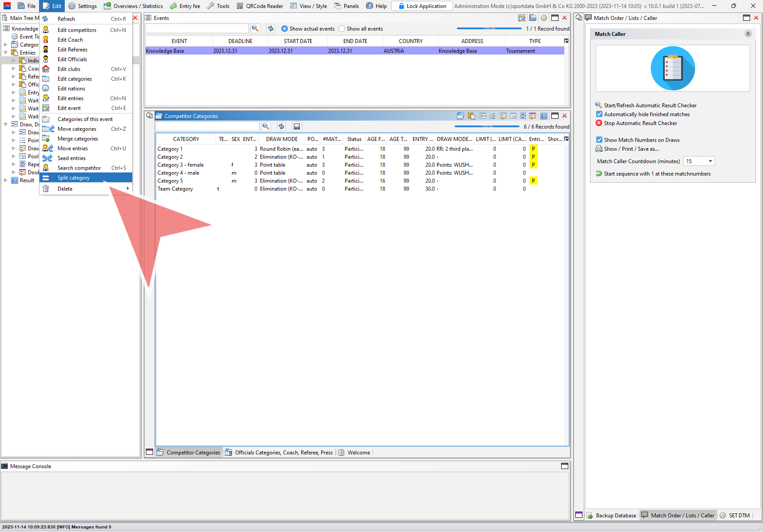Click the Events panel loading progress bar
This screenshot has width=763, height=532.
(489, 29)
